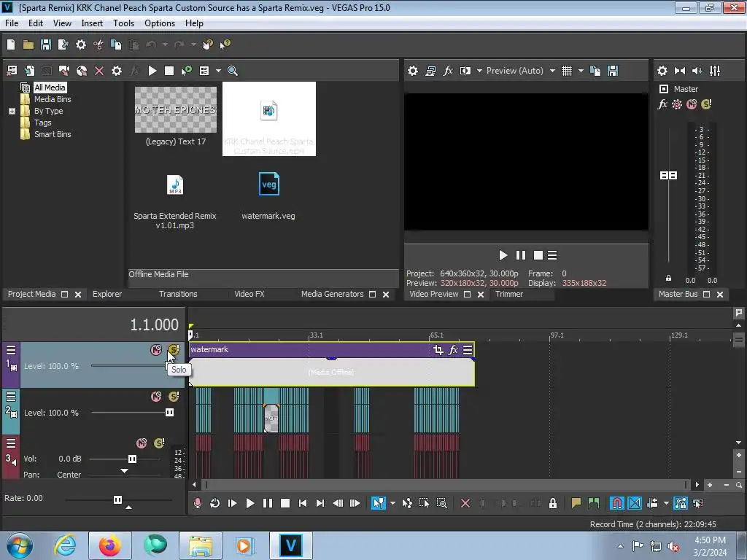
Task: Save the project from the main toolbar
Action: coord(46,44)
